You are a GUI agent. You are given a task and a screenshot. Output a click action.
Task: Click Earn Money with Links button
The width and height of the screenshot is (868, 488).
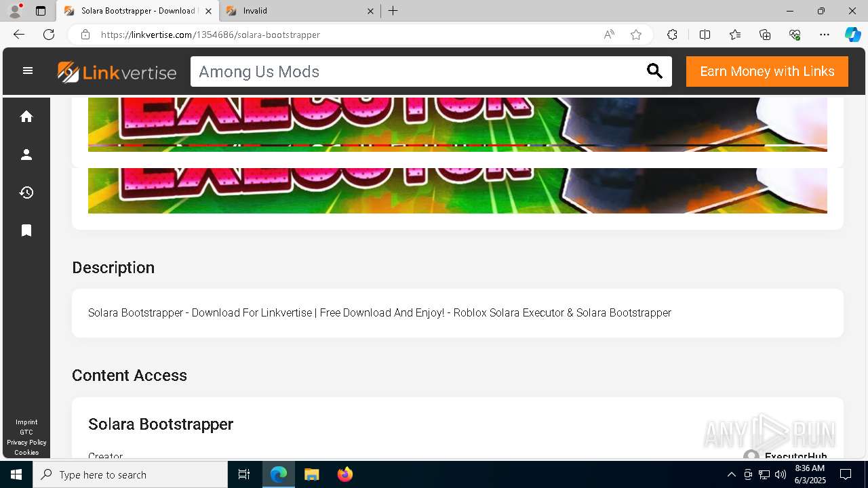(767, 71)
